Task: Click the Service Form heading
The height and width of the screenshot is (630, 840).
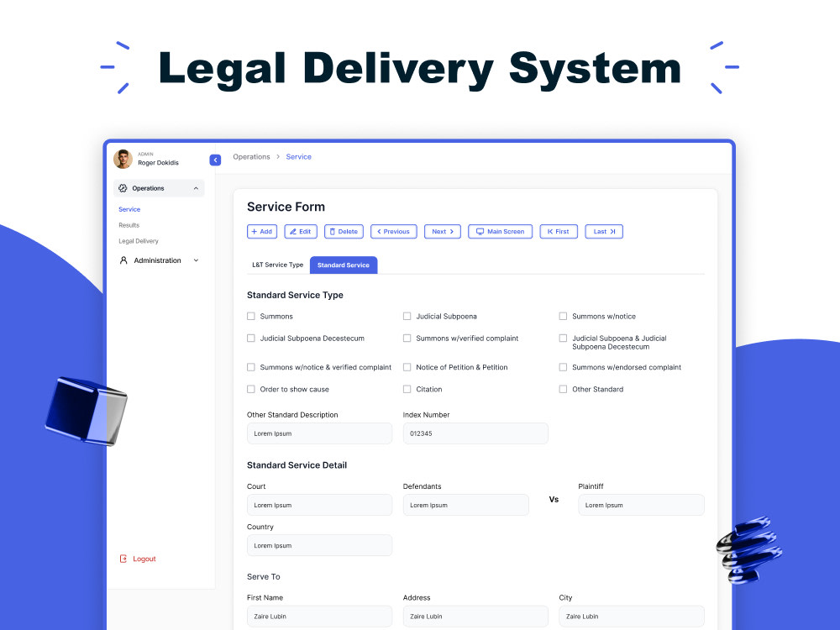Action: [x=286, y=207]
